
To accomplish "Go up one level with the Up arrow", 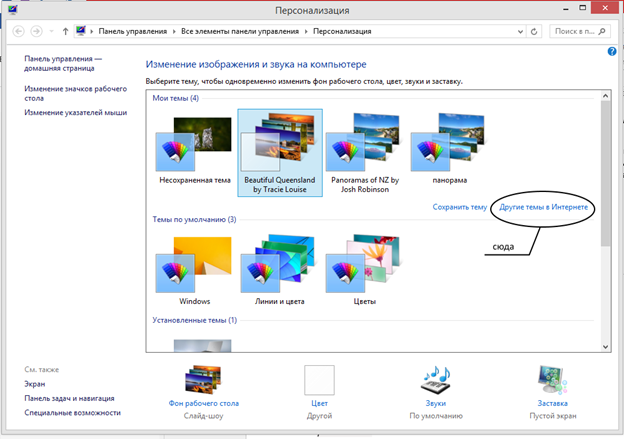I will pyautogui.click(x=65, y=31).
